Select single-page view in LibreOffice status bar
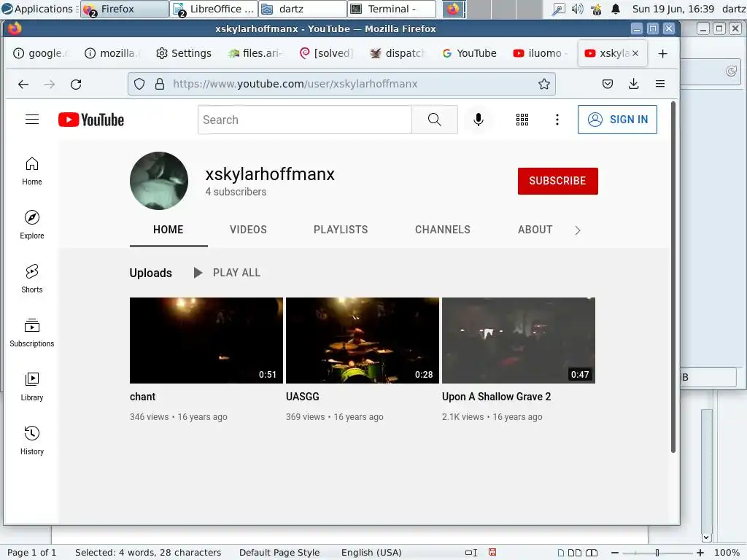This screenshot has height=560, width=747. point(561,553)
